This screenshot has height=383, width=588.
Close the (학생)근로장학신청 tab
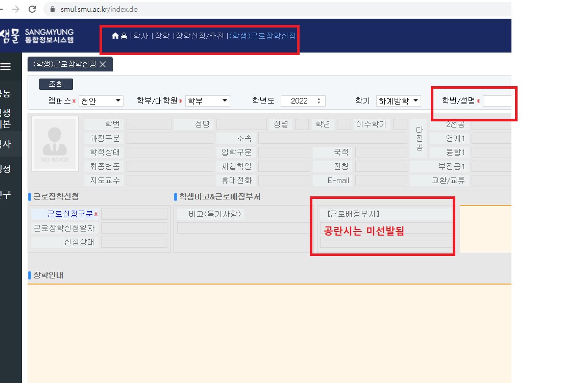[103, 64]
